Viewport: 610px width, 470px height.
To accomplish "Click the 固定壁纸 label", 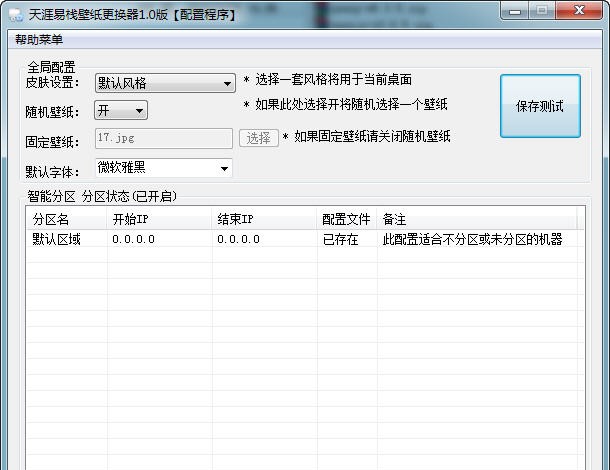I will point(53,142).
